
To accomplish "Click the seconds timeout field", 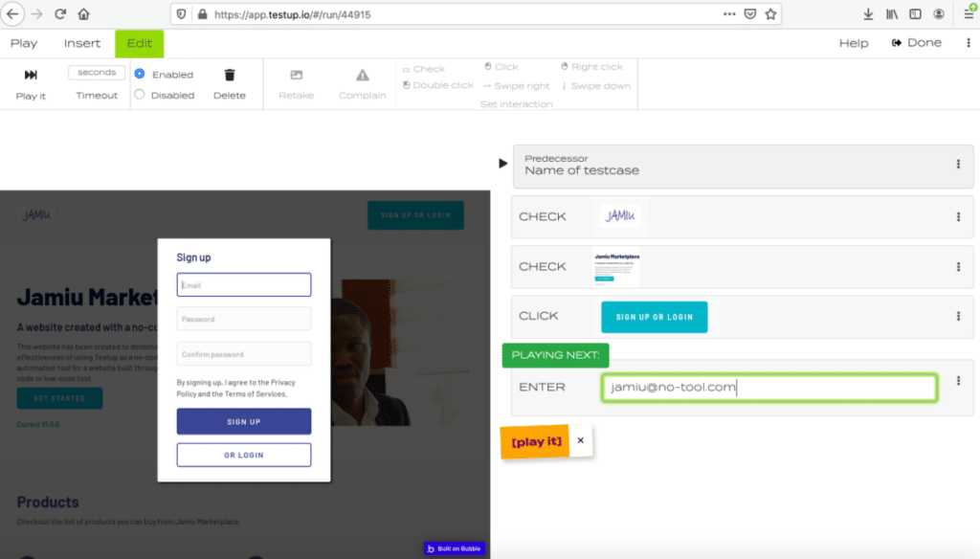I will pos(97,73).
